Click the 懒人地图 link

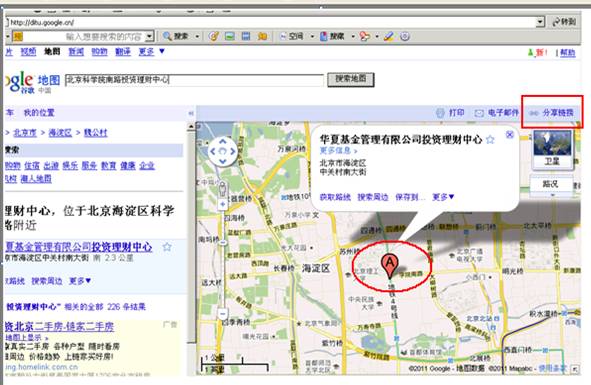[x=36, y=178]
